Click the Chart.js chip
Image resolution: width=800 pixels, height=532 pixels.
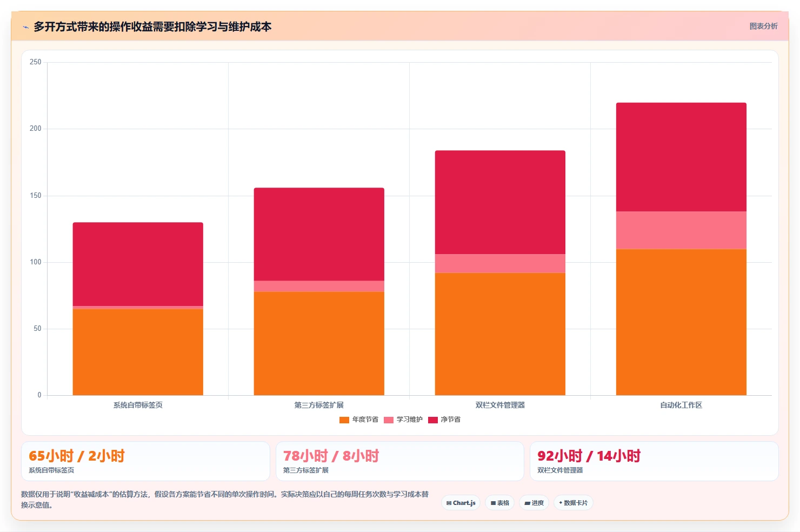click(x=461, y=503)
